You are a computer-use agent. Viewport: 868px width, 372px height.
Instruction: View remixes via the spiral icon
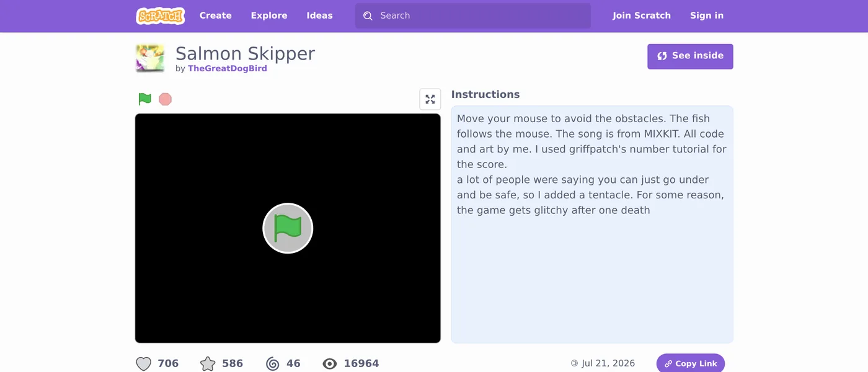(273, 364)
